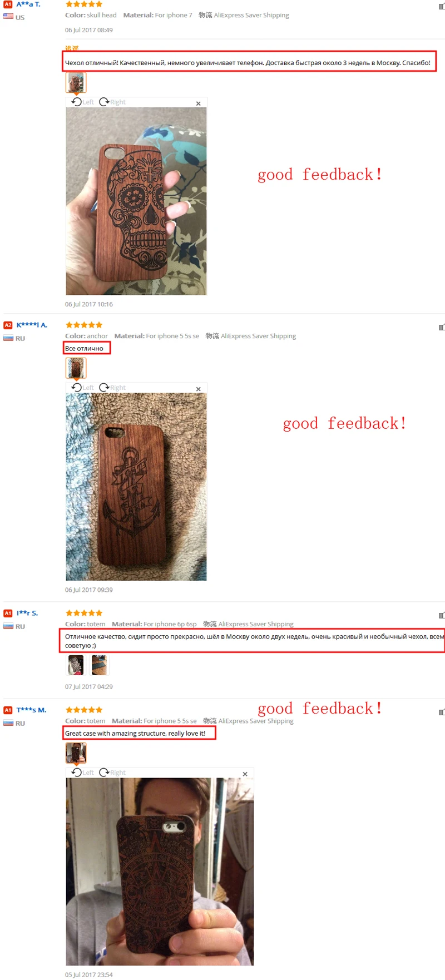Open reviewer profile A**a T.
The width and height of the screenshot is (445, 980).
click(x=28, y=4)
